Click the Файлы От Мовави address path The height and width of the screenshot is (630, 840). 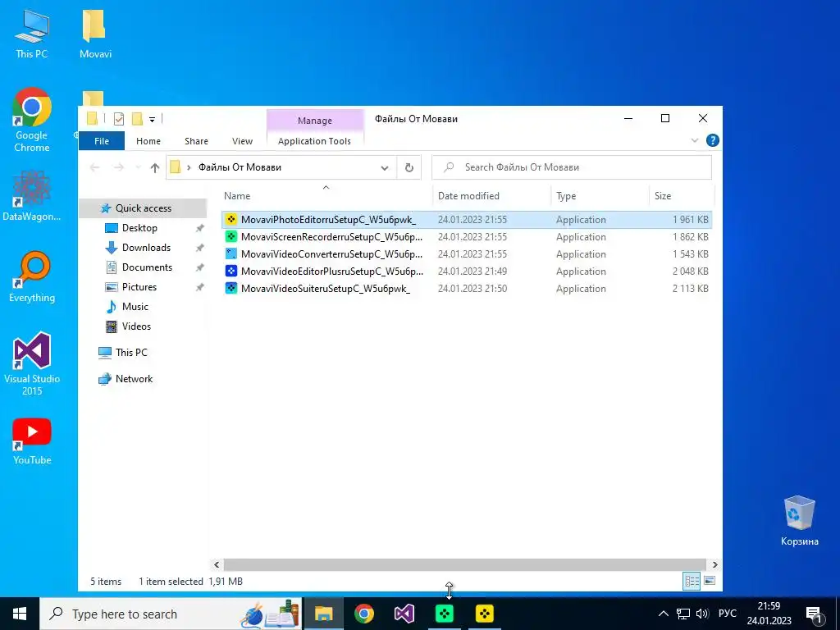(x=240, y=167)
